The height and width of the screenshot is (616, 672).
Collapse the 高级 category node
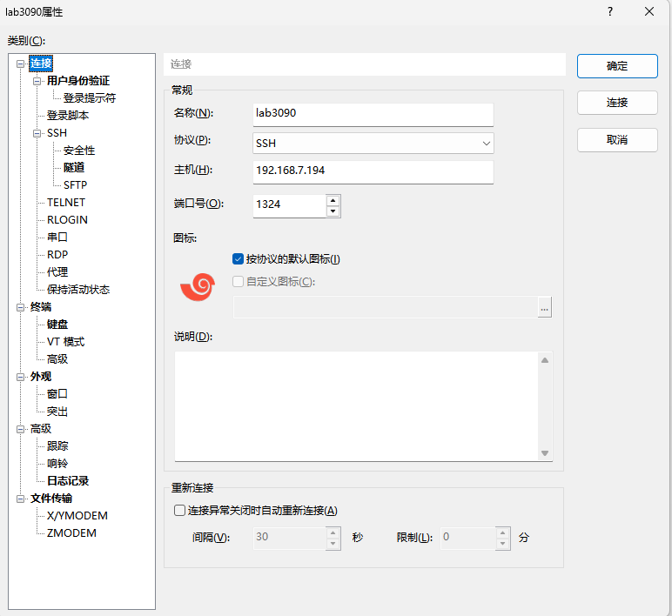20,429
